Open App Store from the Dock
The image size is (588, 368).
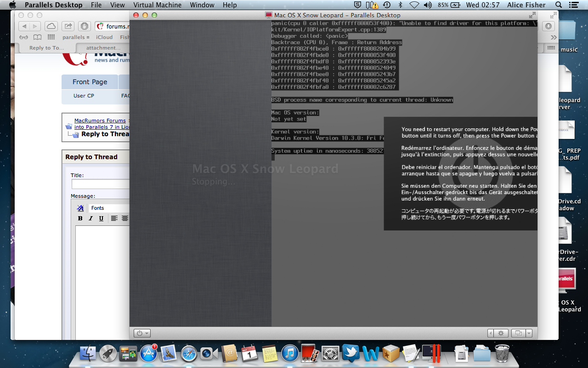(148, 353)
